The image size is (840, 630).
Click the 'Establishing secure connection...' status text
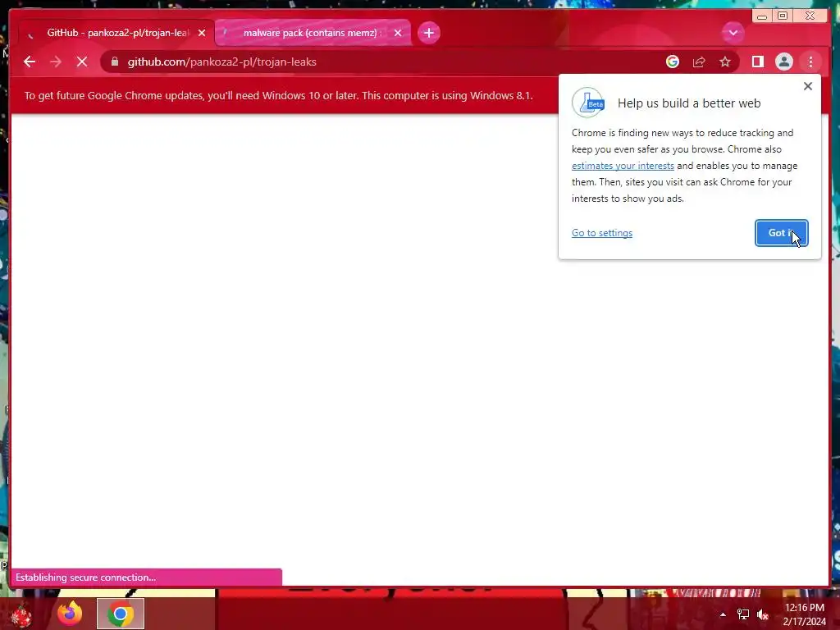coord(85,577)
